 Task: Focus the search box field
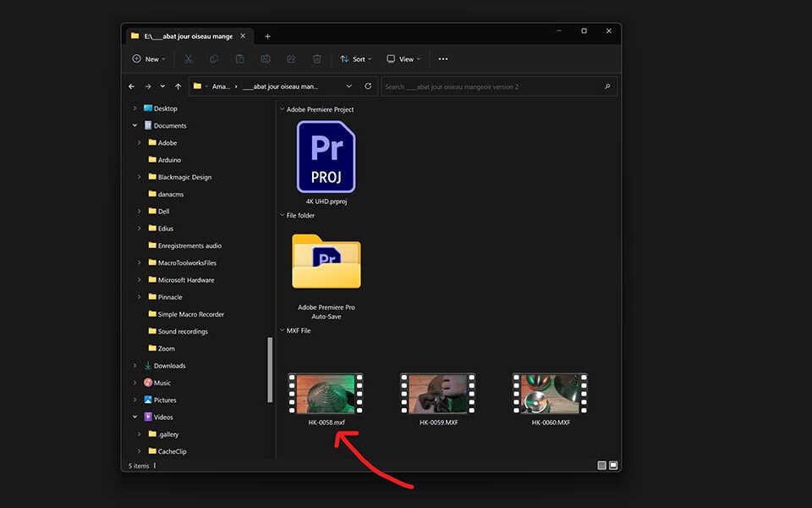[x=499, y=86]
